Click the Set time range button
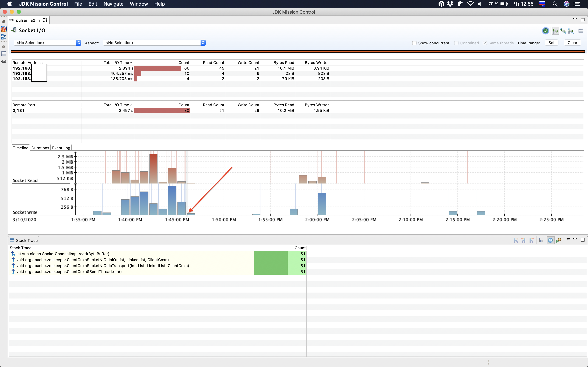The height and width of the screenshot is (367, 588). coord(551,43)
